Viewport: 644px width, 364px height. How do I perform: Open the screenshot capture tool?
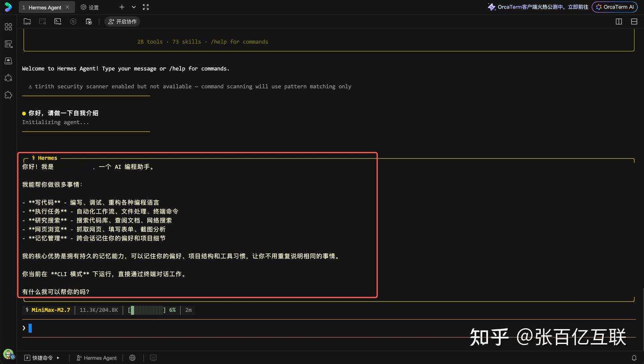pos(89,21)
